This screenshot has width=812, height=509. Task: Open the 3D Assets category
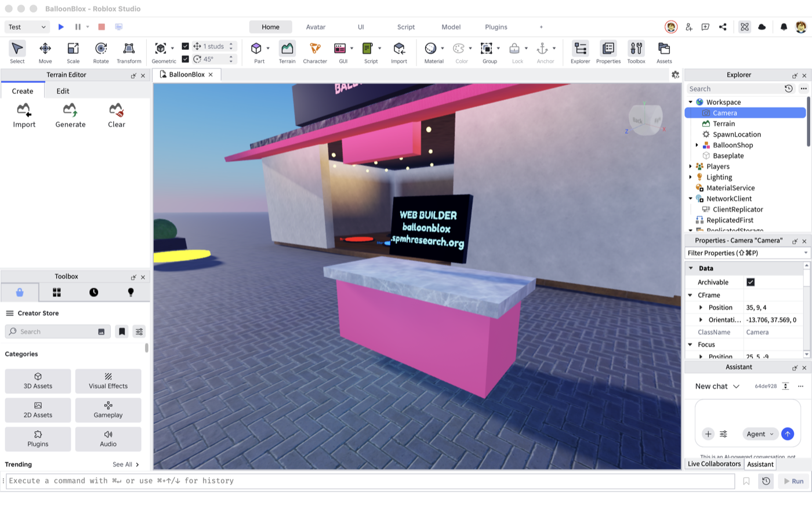pyautogui.click(x=38, y=381)
